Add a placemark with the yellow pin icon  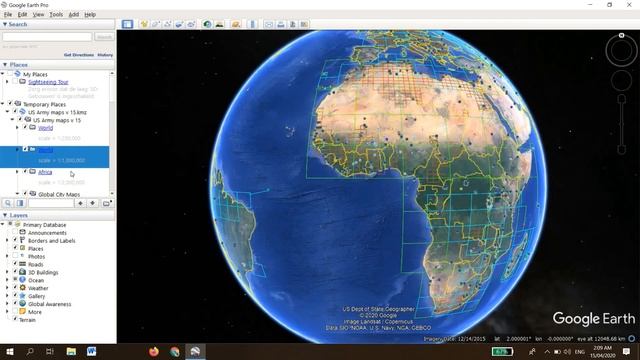coord(144,24)
